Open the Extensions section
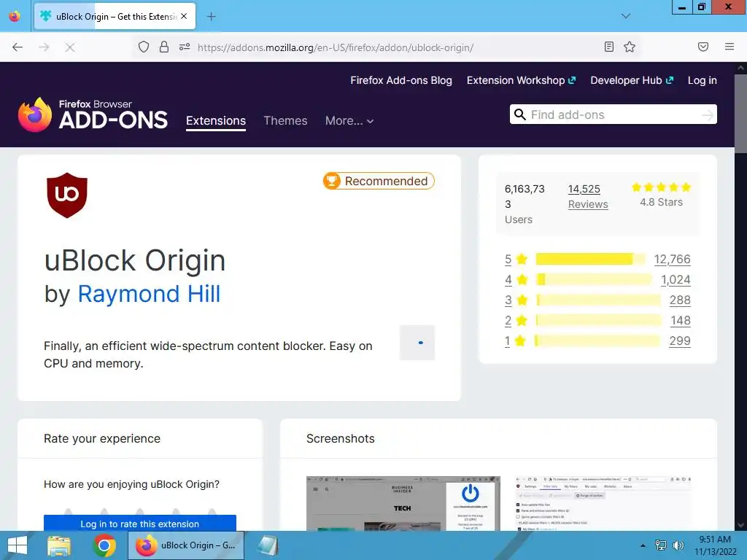 [x=216, y=121]
